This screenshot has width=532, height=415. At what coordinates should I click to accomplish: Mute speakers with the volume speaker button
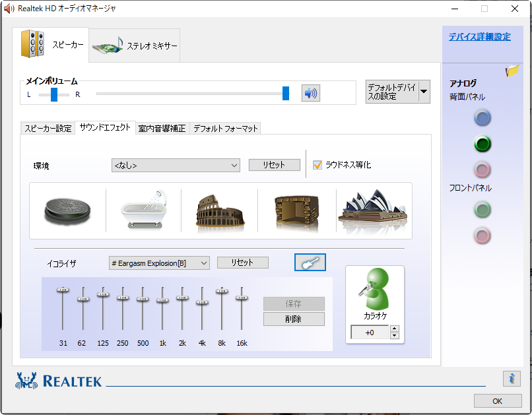[310, 93]
